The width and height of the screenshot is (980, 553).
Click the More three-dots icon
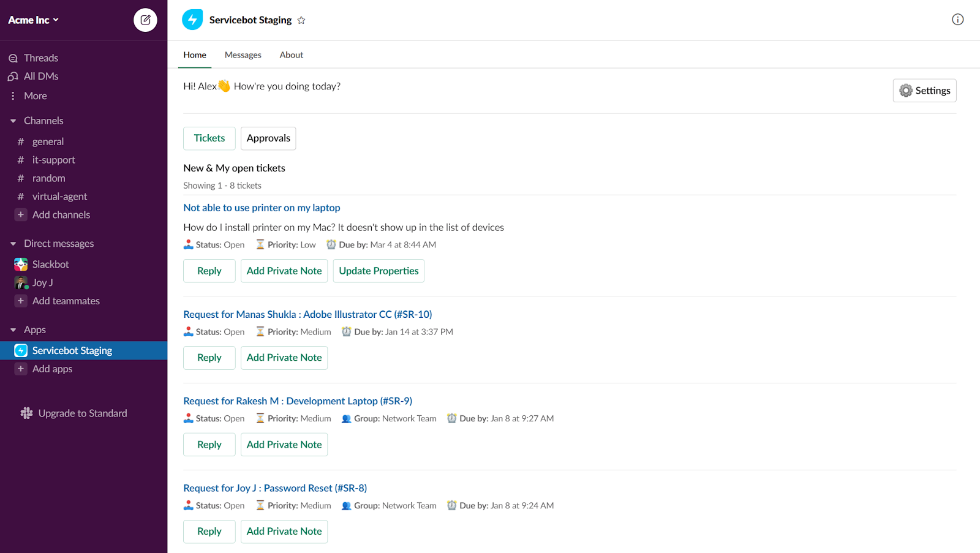[x=13, y=96]
